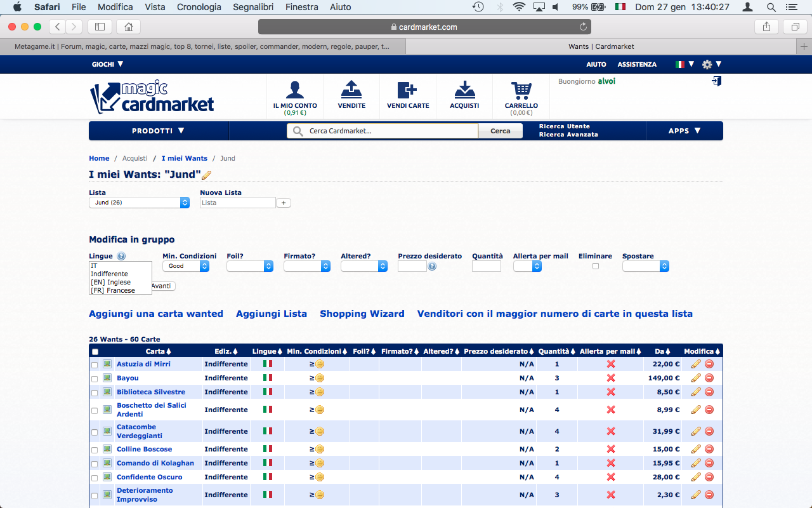The image size is (812, 508).
Task: Delete Comando di Kolaghan want
Action: 709,463
